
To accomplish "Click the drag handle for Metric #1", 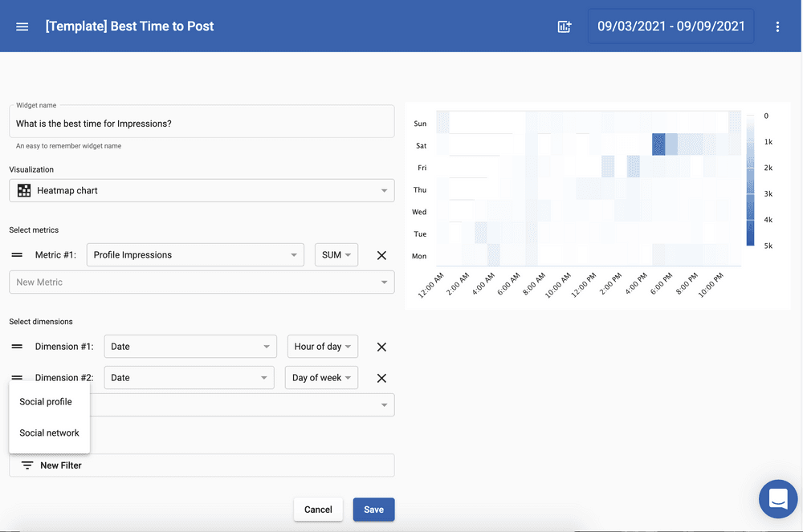I will pyautogui.click(x=17, y=255).
